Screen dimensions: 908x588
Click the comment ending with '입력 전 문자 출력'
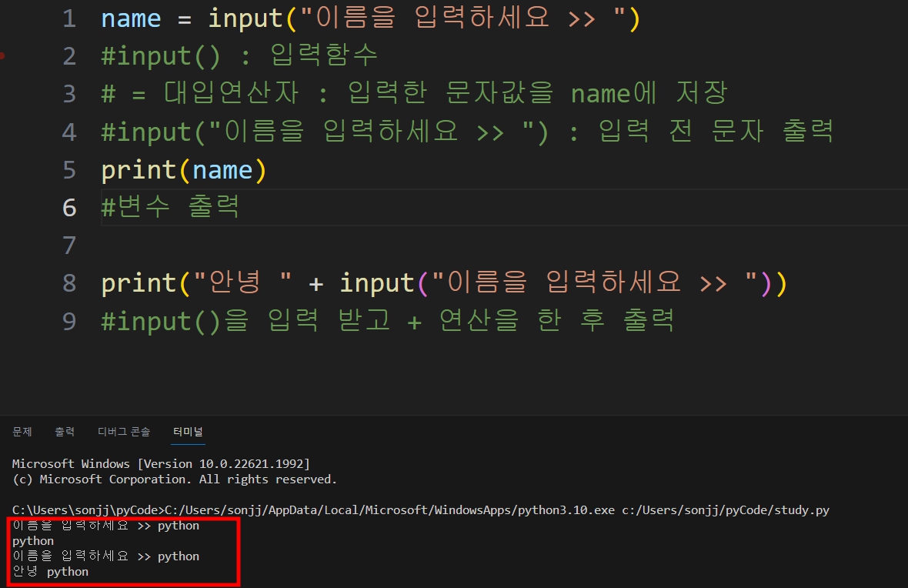pyautogui.click(x=467, y=132)
